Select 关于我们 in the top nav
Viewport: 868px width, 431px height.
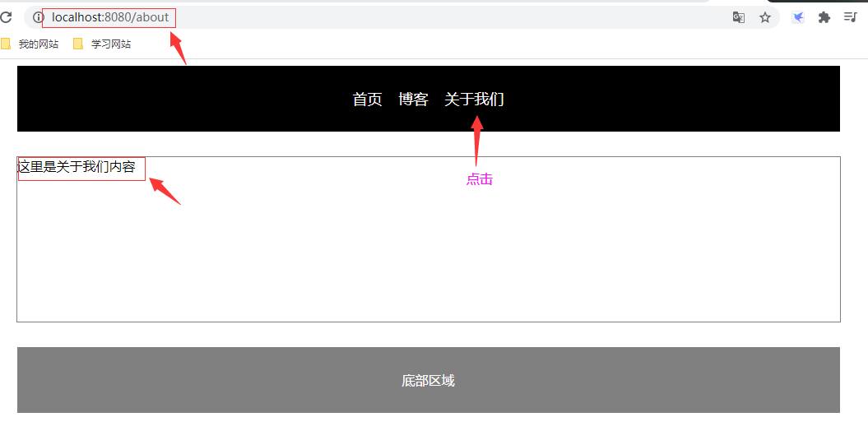coord(475,100)
